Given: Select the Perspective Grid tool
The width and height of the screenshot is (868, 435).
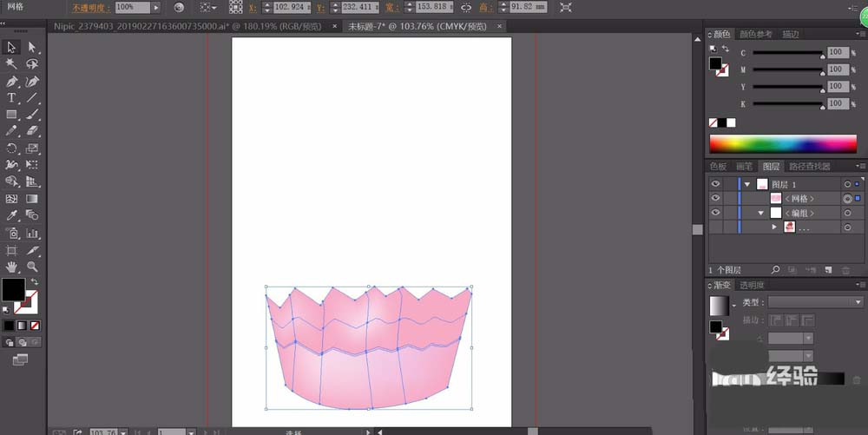Looking at the screenshot, I should [x=32, y=181].
